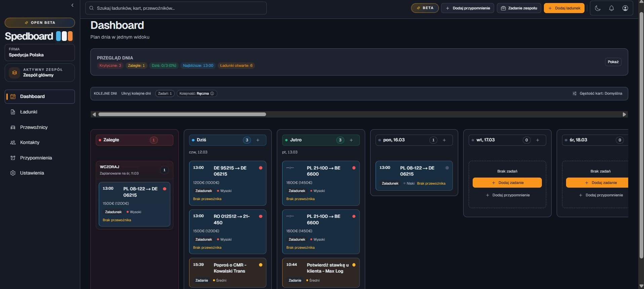Collapse the sidebar with the chevron icon
This screenshot has width=644, height=289.
click(x=73, y=5)
